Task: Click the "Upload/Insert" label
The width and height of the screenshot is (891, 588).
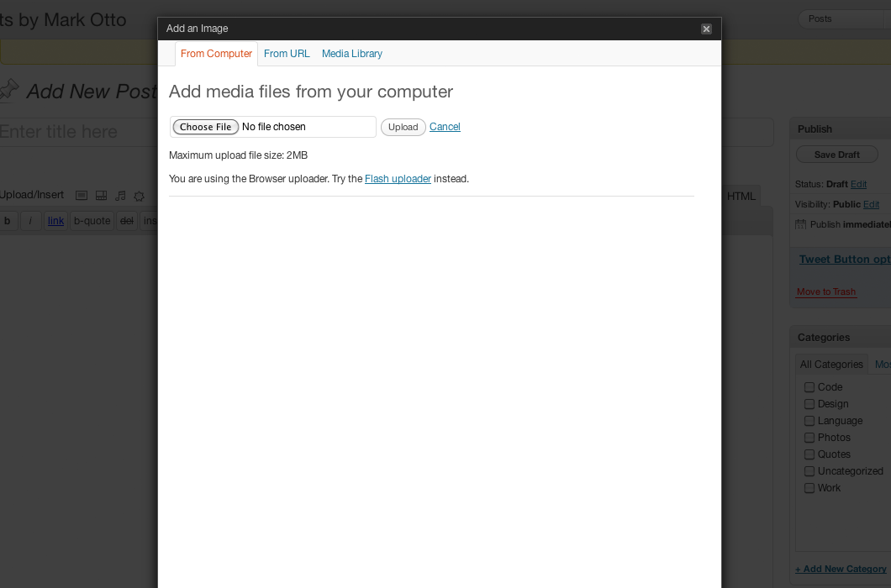Action: [x=32, y=195]
